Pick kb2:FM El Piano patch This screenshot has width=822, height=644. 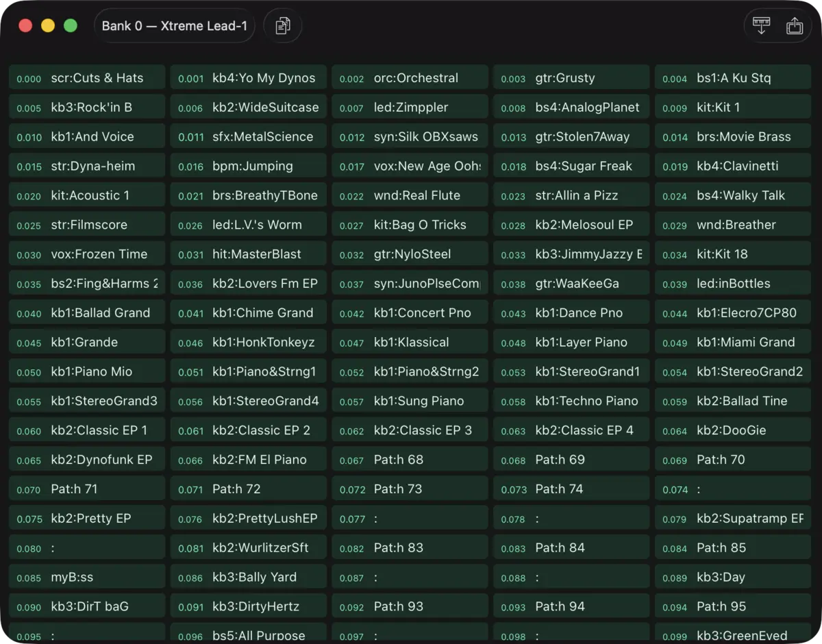pyautogui.click(x=249, y=460)
